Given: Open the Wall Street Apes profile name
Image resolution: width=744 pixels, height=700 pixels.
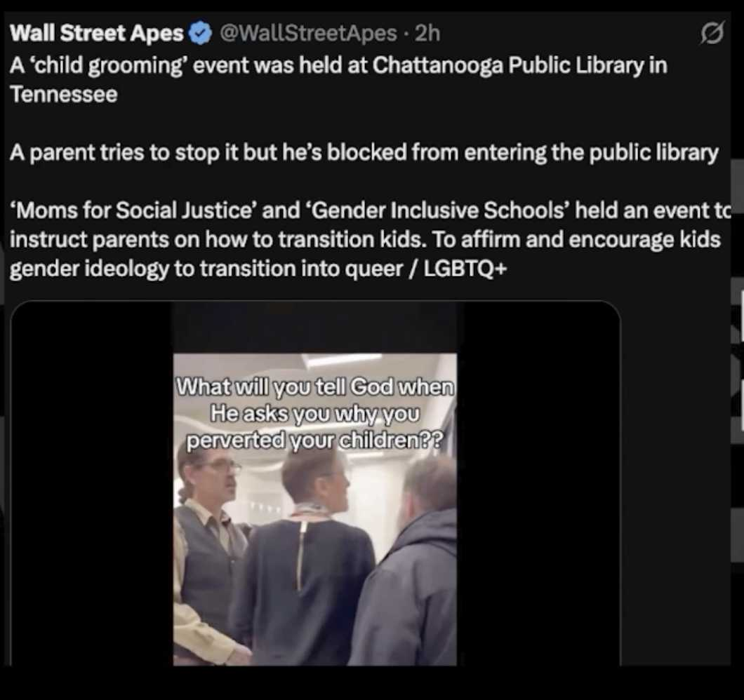Looking at the screenshot, I should coord(97,33).
